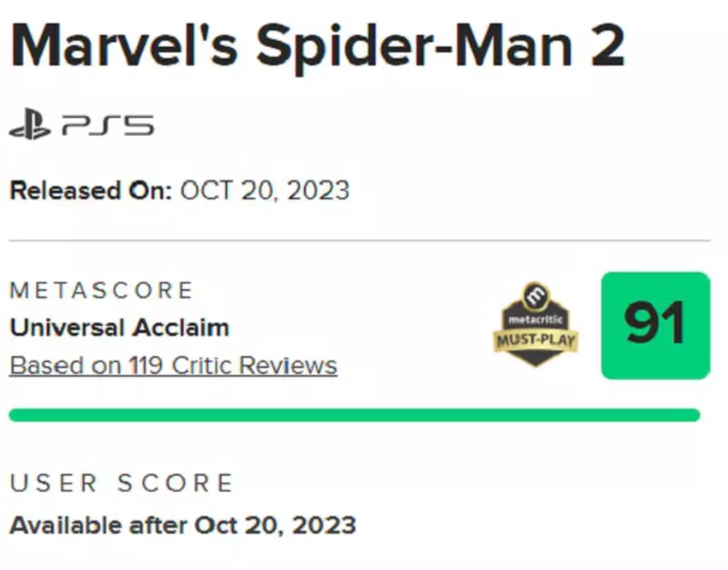This screenshot has height=570, width=728.
Task: Click the middle of the green score bar
Action: 355,415
